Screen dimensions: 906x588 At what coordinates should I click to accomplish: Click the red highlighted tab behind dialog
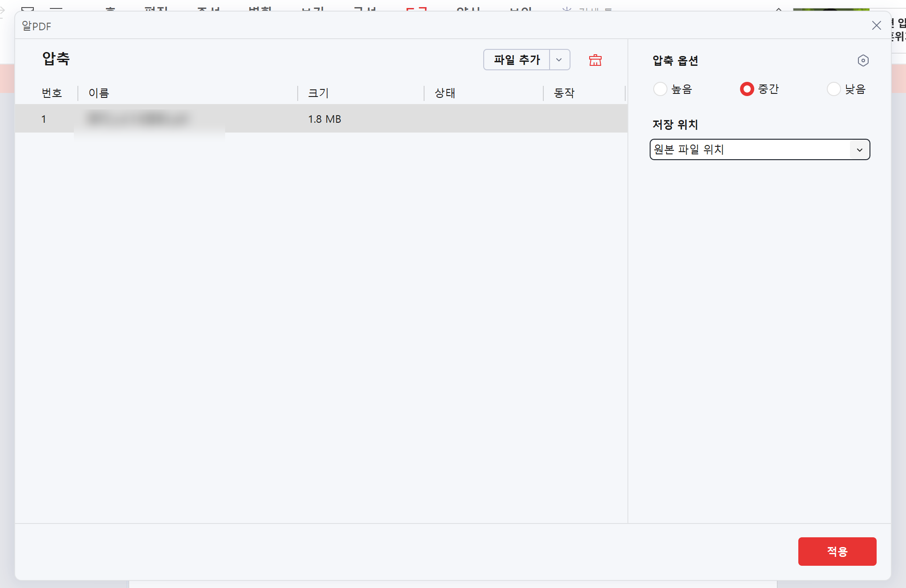pos(417,9)
